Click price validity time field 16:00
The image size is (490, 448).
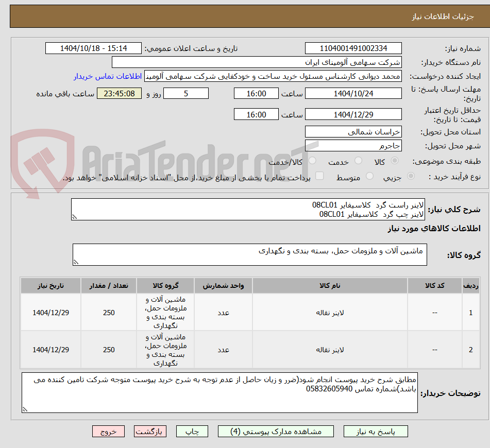point(256,114)
